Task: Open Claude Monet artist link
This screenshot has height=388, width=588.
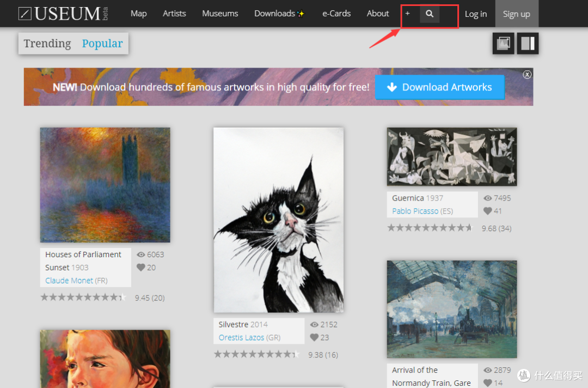Action: [x=69, y=280]
